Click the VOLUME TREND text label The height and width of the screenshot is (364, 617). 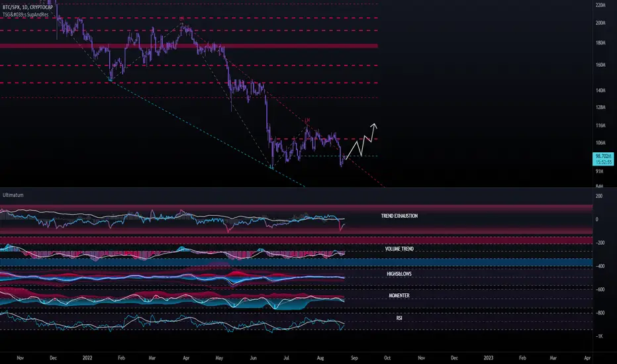click(x=399, y=249)
